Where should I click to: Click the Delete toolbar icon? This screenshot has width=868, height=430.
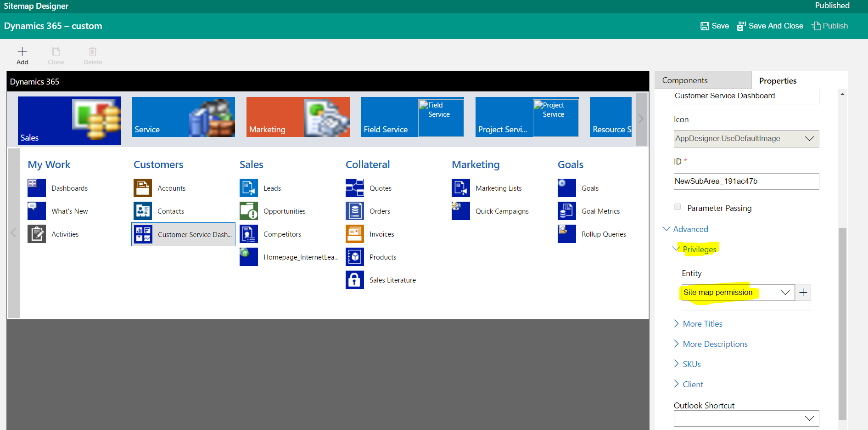pos(92,55)
